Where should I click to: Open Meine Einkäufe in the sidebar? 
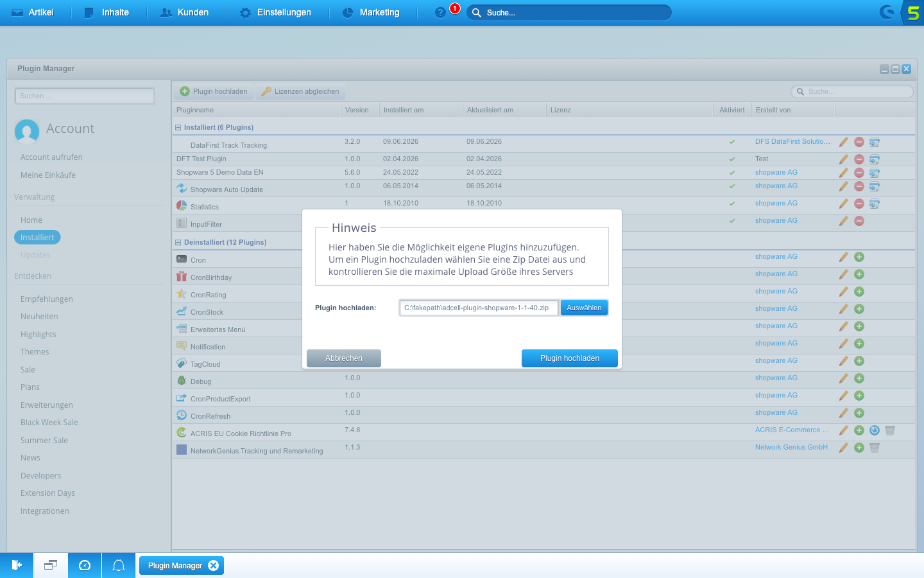48,175
